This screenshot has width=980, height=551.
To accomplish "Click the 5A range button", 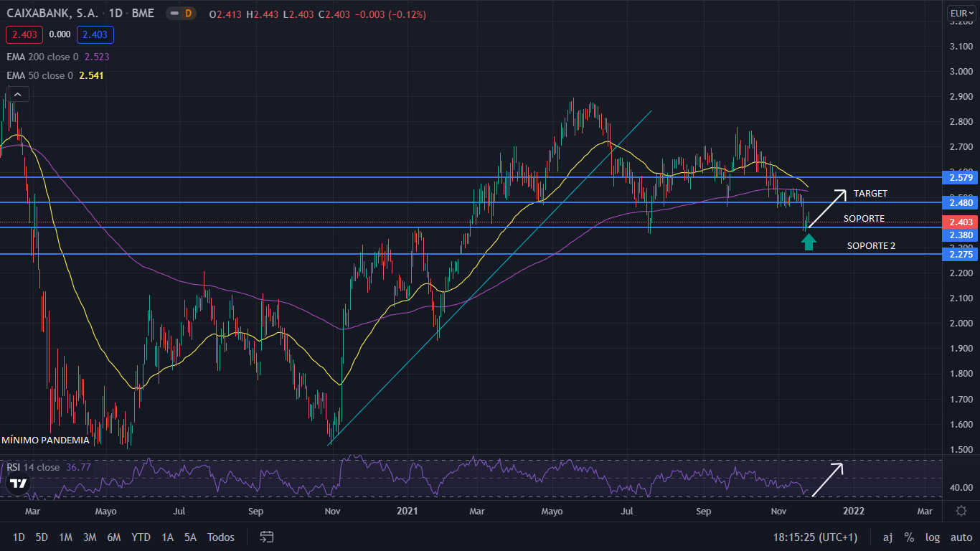I will 189,537.
